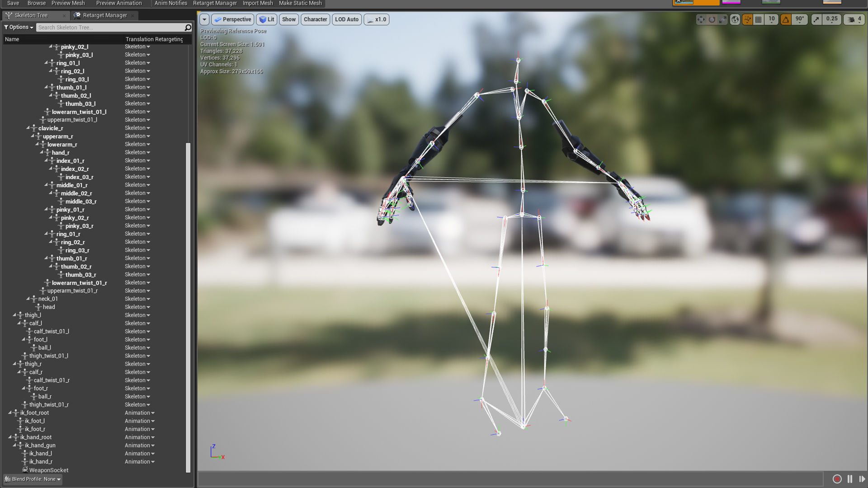
Task: Click bone icon beside calf_l
Action: (24, 324)
